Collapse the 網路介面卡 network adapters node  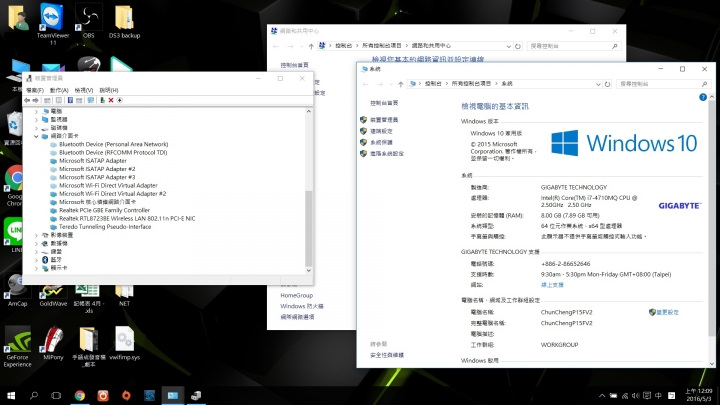[x=36, y=136]
